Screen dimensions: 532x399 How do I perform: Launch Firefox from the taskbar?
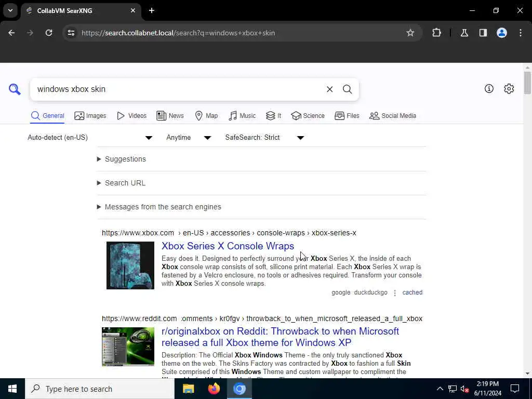[x=214, y=389]
